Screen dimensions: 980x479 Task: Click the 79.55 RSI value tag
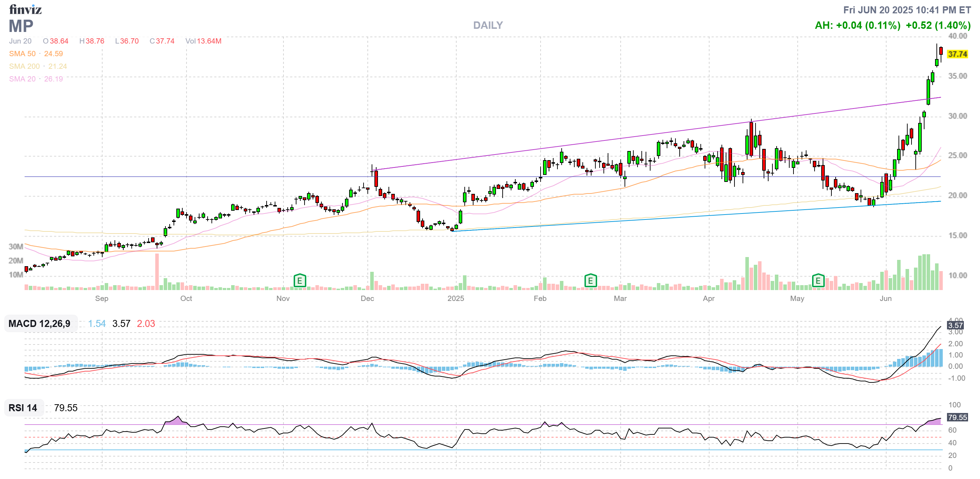coord(957,417)
